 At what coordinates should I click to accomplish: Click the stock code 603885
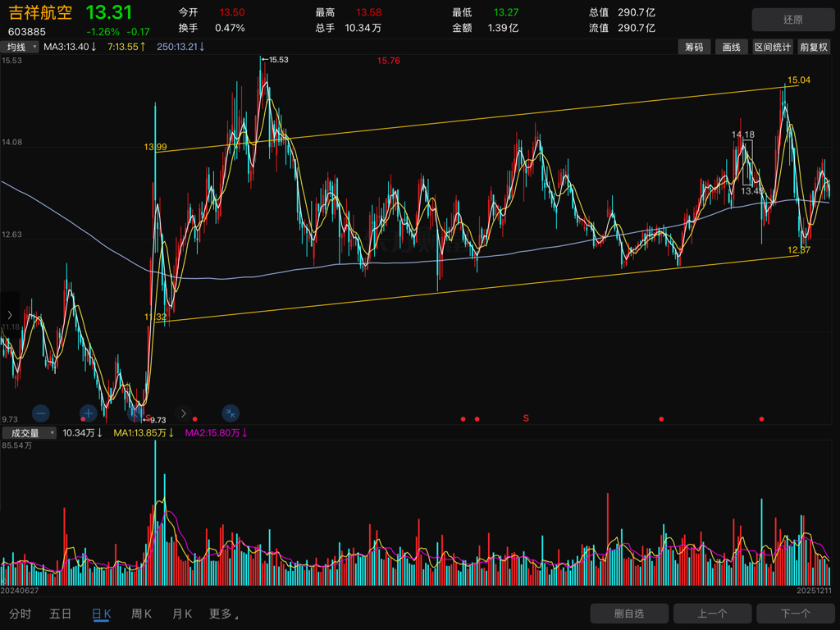pos(27,32)
